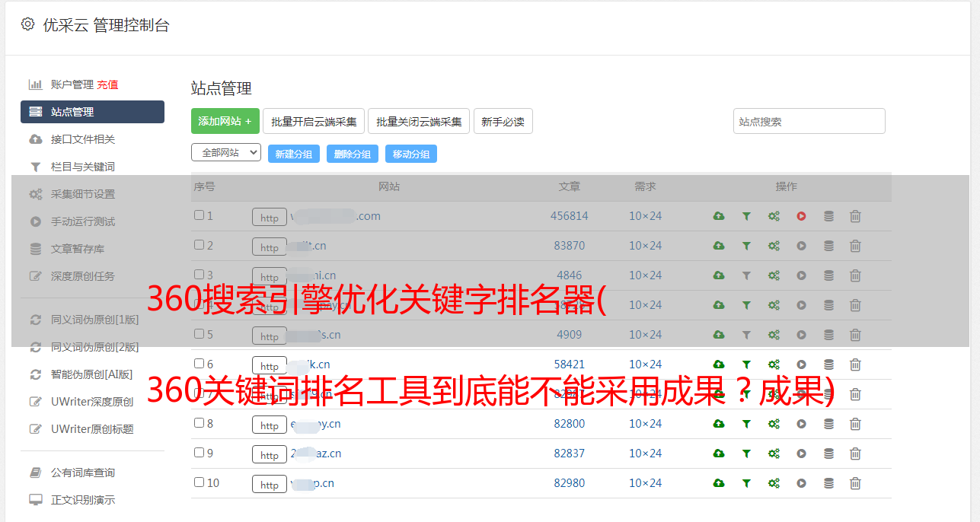Open 正文识别演示 sidebar item

click(83, 500)
